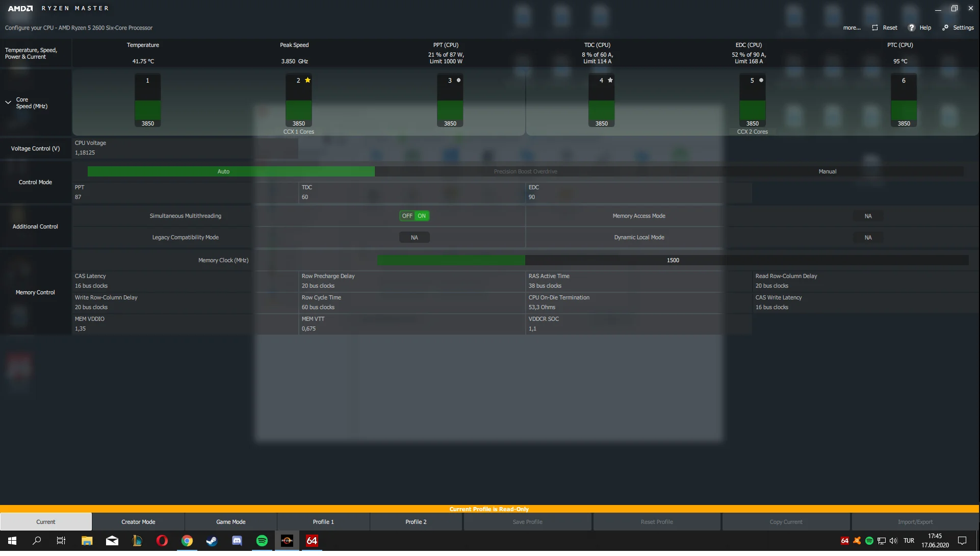Turn Simultaneous Multithreading OFF
This screenshot has height=556, width=980.
(407, 216)
